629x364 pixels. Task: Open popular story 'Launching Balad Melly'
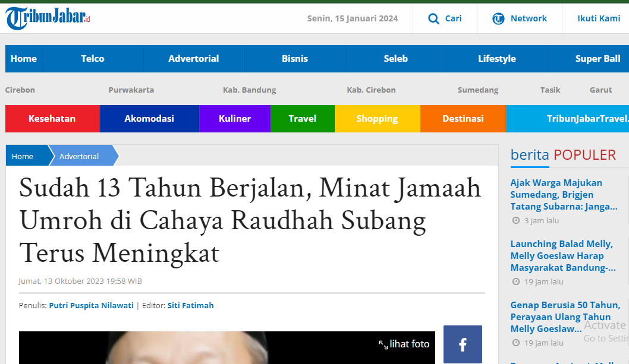563,256
